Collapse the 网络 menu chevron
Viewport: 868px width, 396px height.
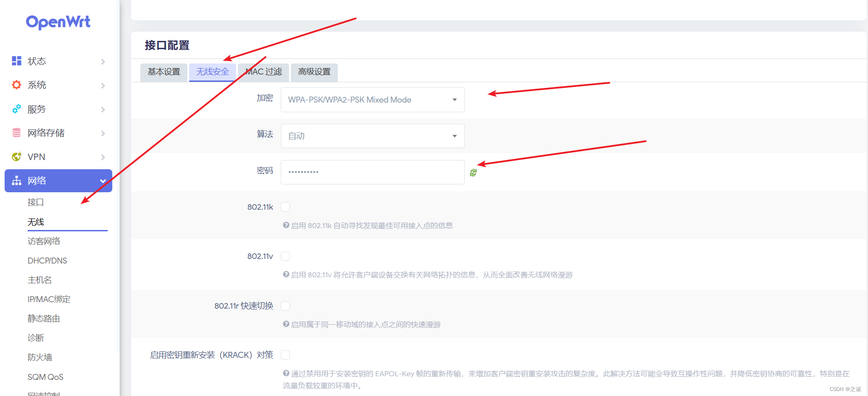(103, 181)
